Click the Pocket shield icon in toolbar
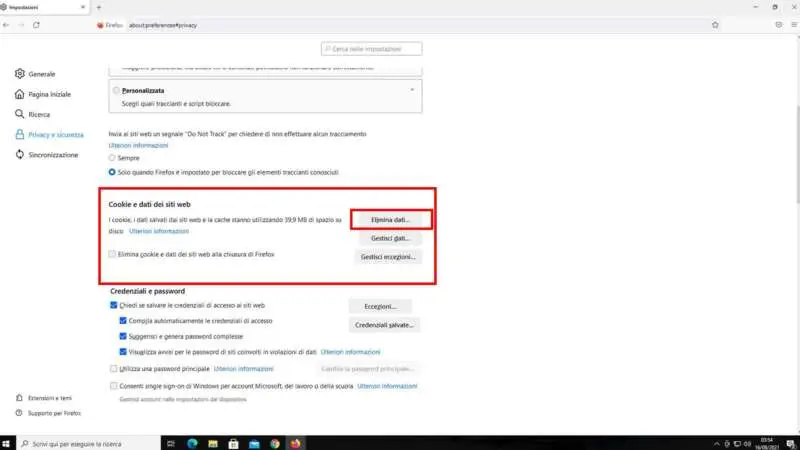 [779, 25]
